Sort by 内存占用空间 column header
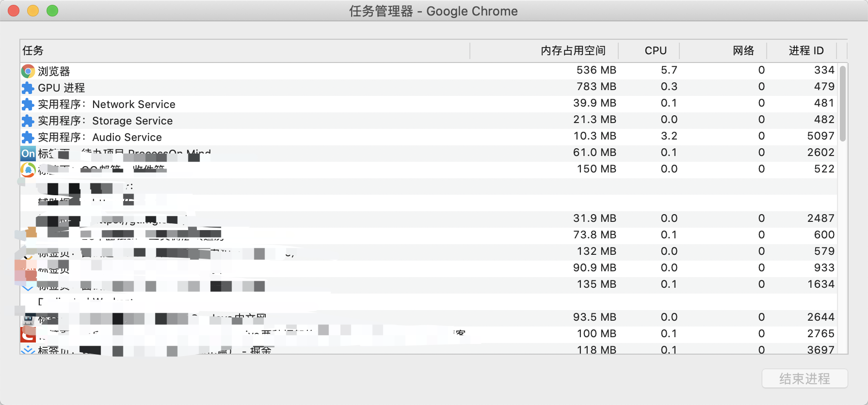868x405 pixels. 573,51
